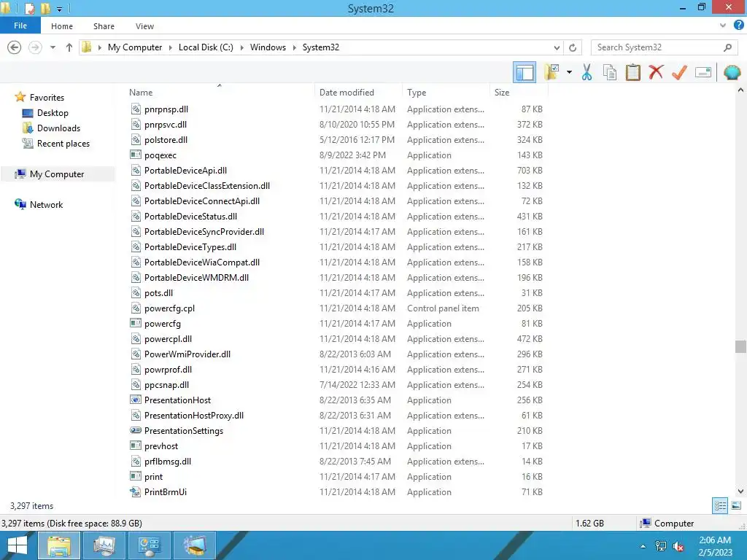The height and width of the screenshot is (560, 747).
Task: Click the Paste clipboard icon
Action: [632, 72]
